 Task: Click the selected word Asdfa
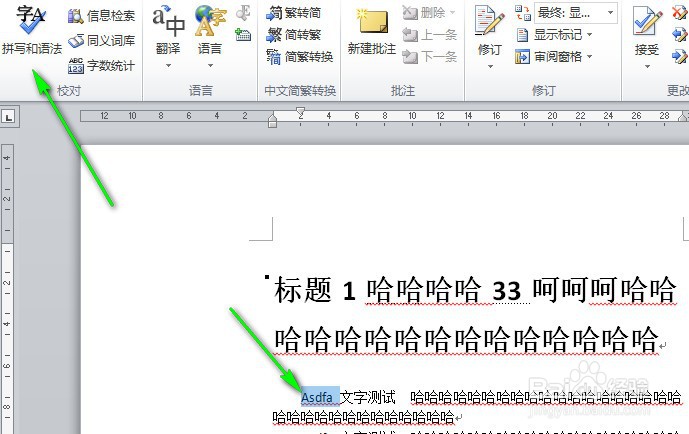(x=317, y=398)
